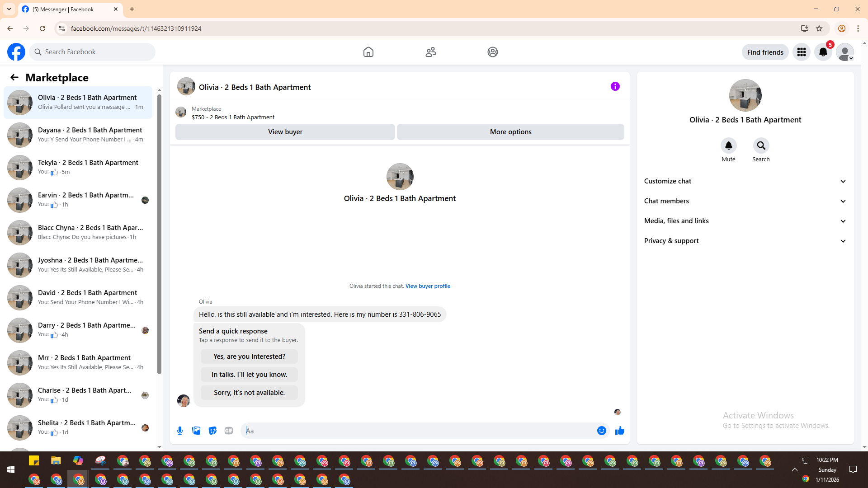Open Olivia 2 Beds 1 Bath conversation

(x=78, y=103)
